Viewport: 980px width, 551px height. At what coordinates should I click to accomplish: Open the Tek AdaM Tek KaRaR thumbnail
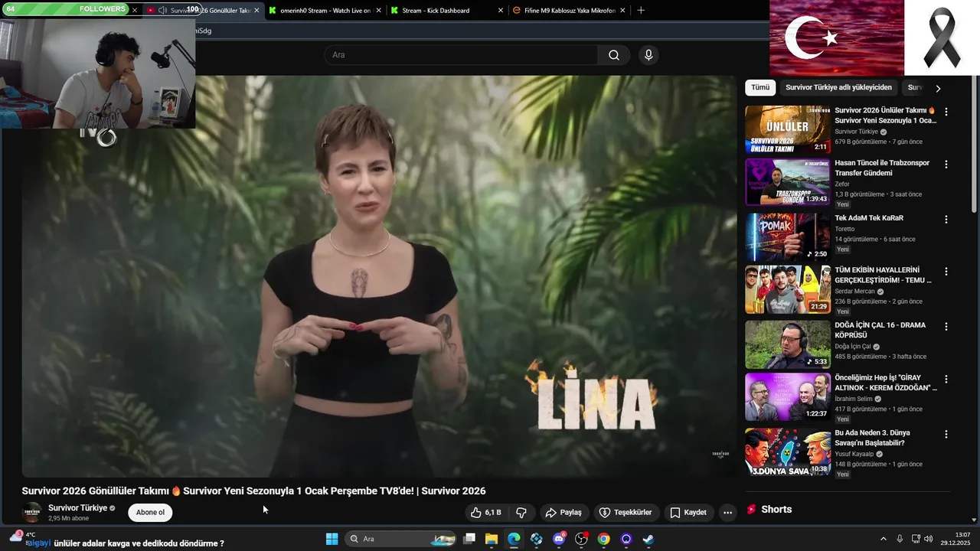pos(787,237)
